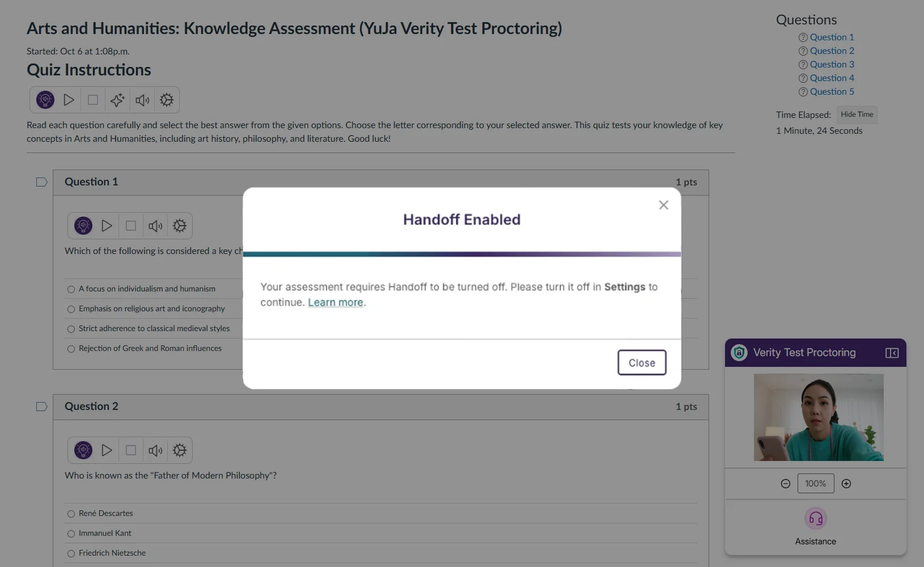Screen dimensions: 924x567
Task: Jump to Question 3 in Questions list
Action: (832, 65)
